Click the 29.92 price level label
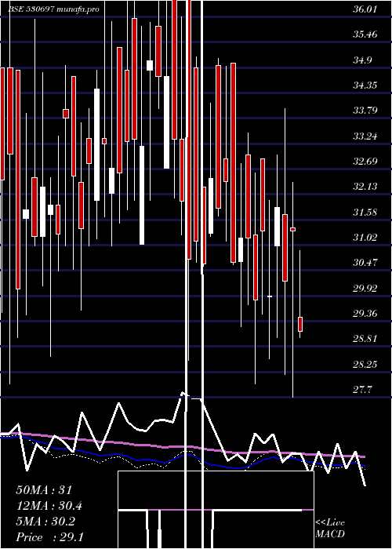 click(x=365, y=288)
